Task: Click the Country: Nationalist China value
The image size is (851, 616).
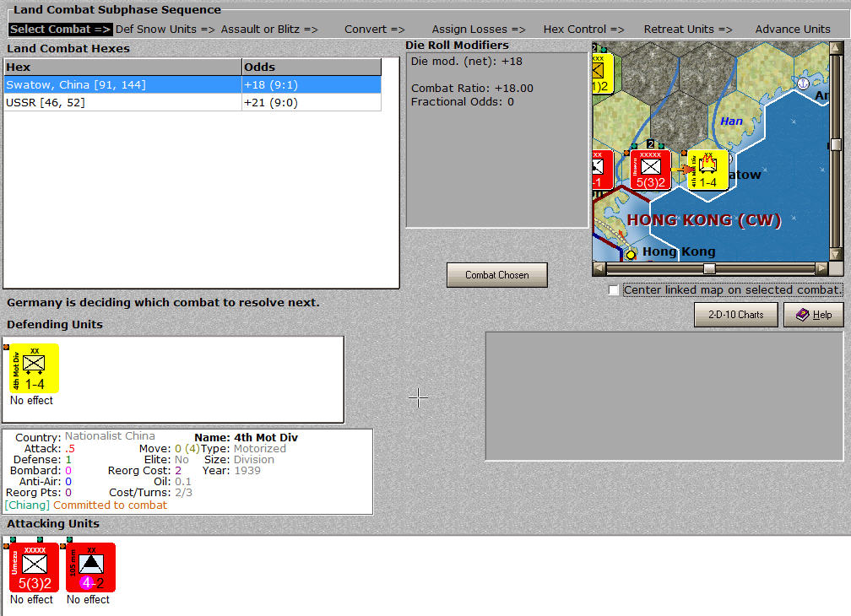Action: click(110, 436)
